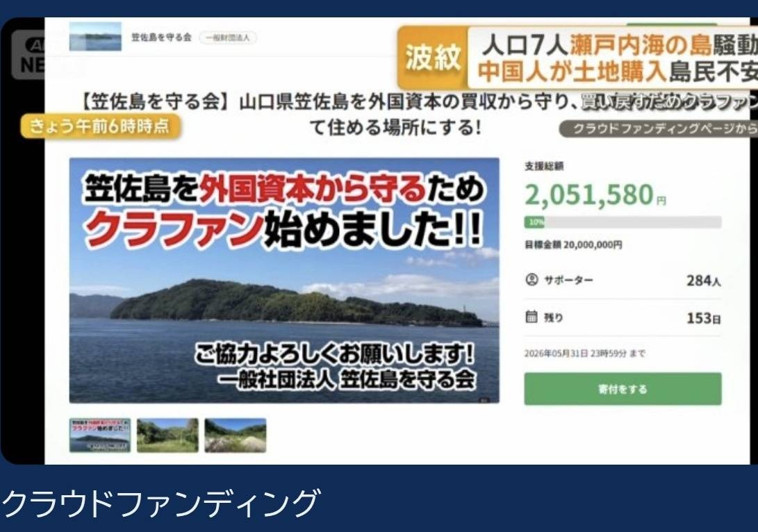Click the 目標金額 20,000,000円 goal text

(573, 245)
